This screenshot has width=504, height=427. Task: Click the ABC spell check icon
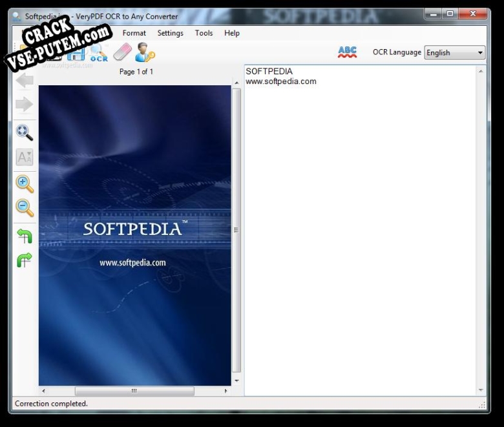coord(347,52)
